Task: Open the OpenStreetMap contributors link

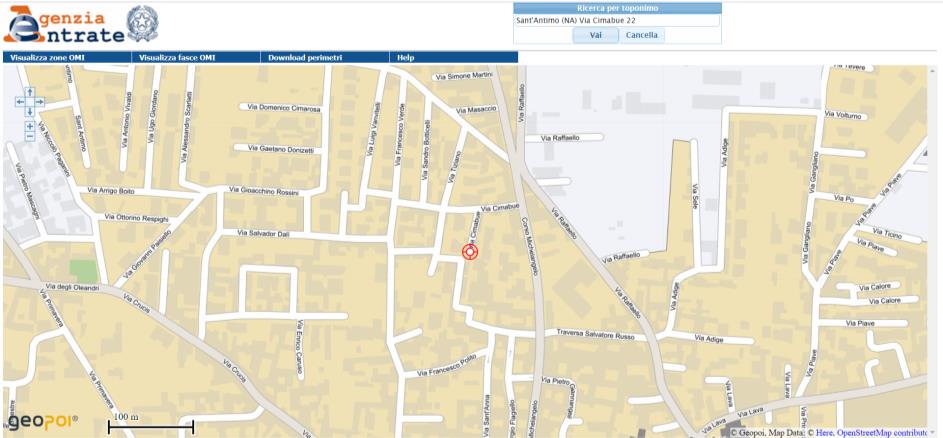Action: [882, 432]
